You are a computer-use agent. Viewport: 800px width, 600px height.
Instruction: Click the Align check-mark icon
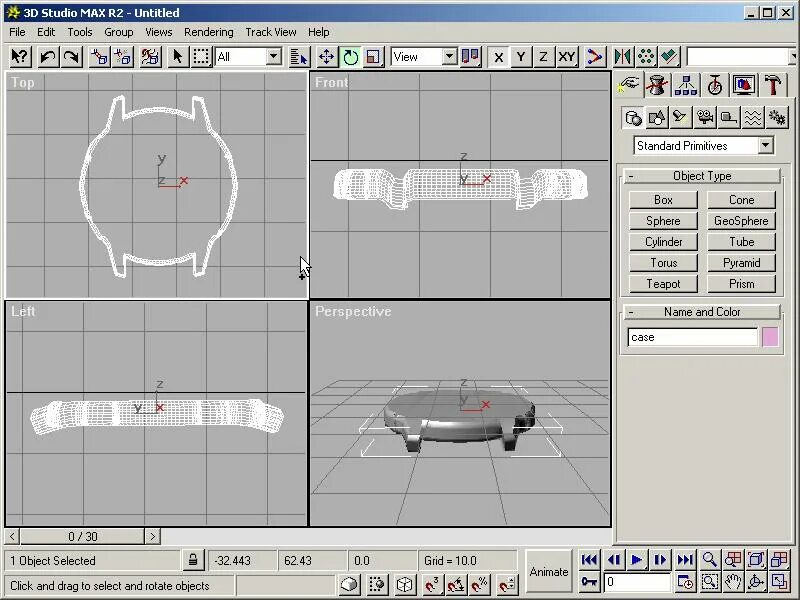(x=669, y=57)
